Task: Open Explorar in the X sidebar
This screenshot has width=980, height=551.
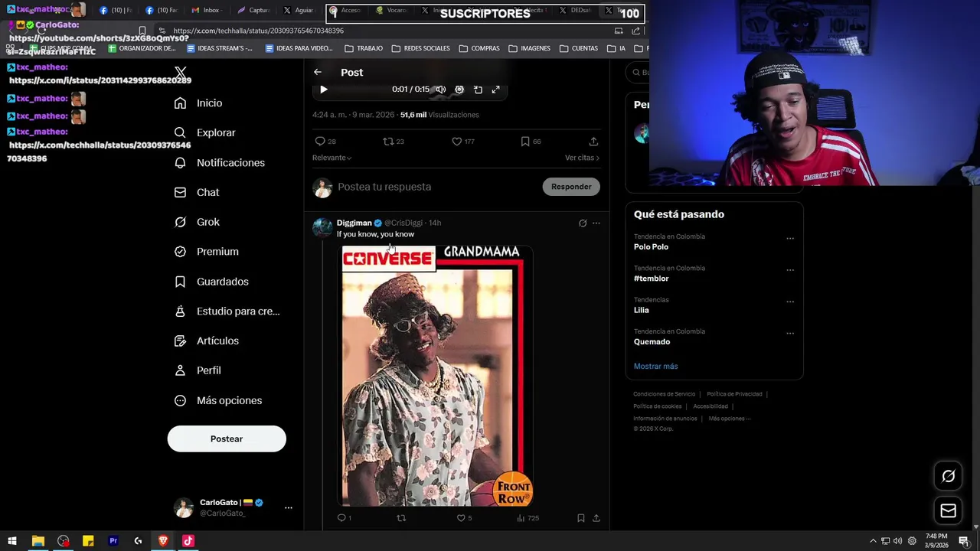Action: coord(204,132)
